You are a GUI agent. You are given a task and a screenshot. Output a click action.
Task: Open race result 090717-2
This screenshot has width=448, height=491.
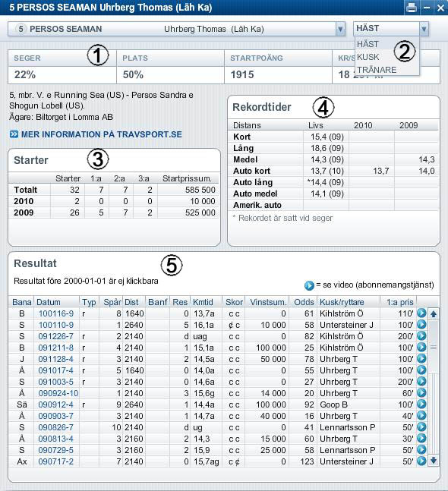(x=55, y=461)
